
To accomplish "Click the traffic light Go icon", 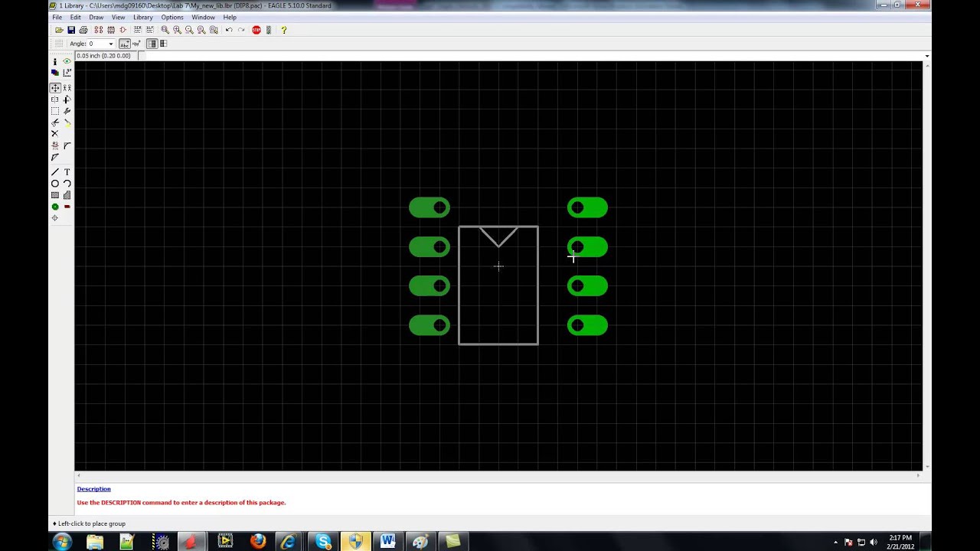I will [x=269, y=30].
